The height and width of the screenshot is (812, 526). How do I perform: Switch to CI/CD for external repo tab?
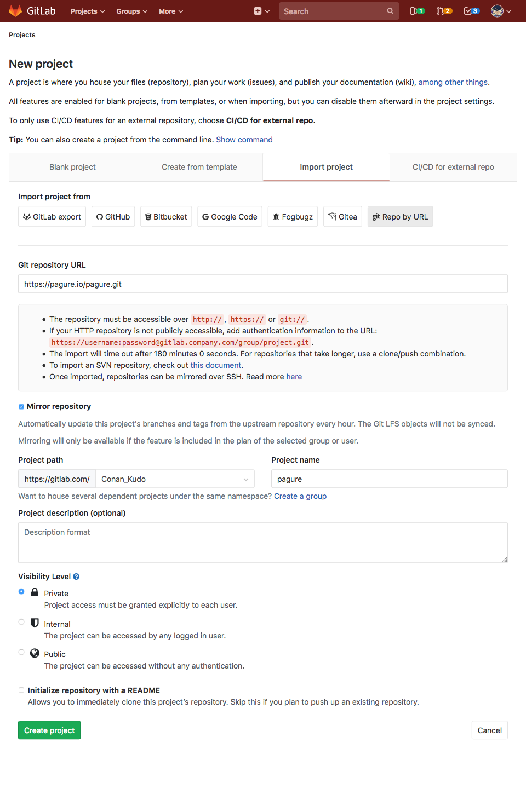point(453,167)
